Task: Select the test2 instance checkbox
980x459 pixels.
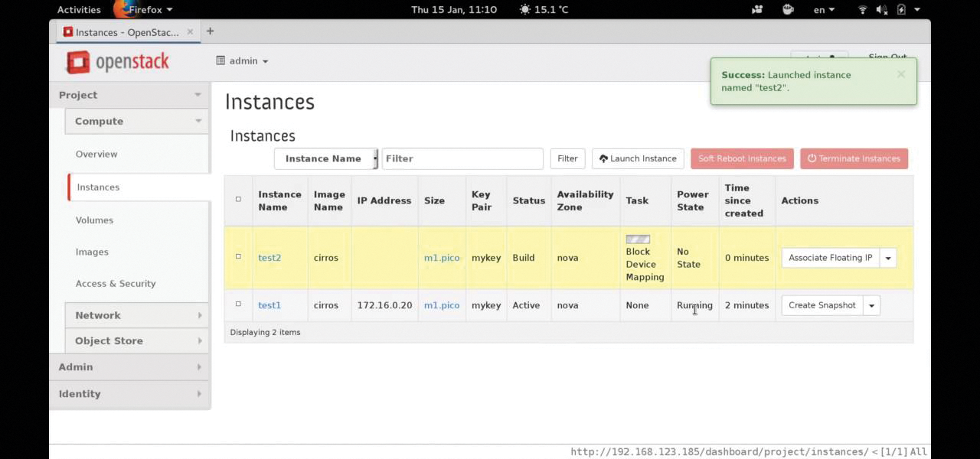Action: [x=238, y=257]
